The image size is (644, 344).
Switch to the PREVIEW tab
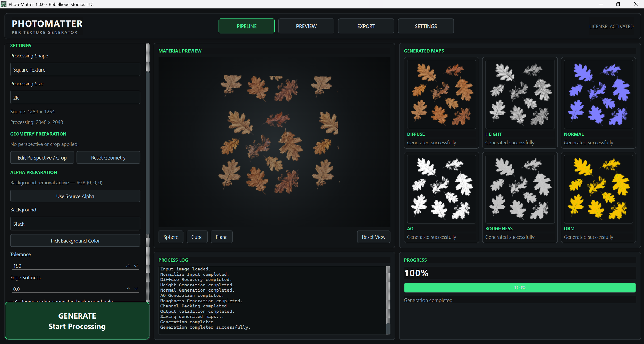click(x=306, y=26)
